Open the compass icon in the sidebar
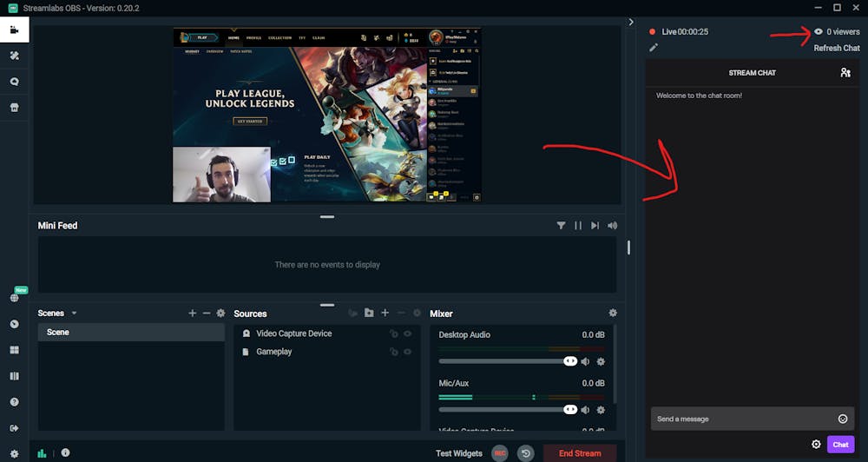The image size is (868, 462). point(15,324)
